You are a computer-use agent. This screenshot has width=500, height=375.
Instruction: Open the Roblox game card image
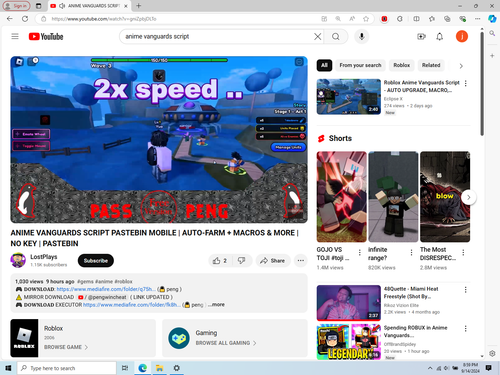coord(24,338)
